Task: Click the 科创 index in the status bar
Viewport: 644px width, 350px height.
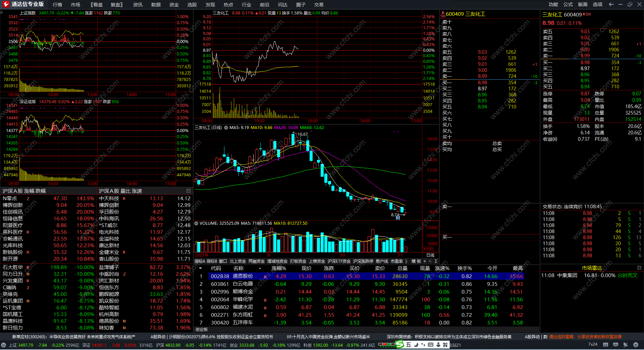Action: [339, 345]
